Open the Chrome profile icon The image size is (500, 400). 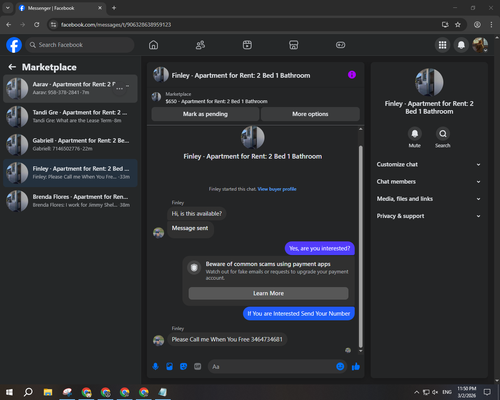click(x=477, y=25)
